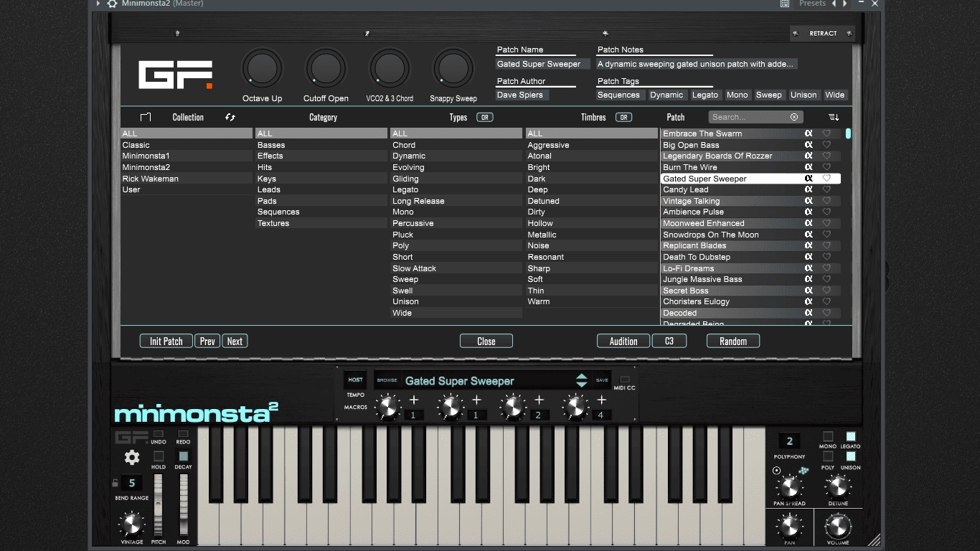
Task: Toggle the HOLD switch
Action: [159, 456]
